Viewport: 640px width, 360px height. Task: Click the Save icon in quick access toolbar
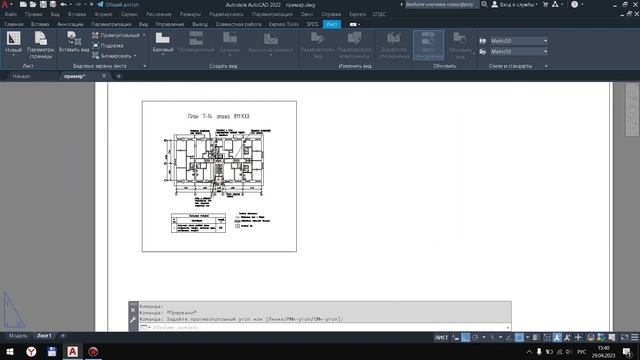click(43, 4)
